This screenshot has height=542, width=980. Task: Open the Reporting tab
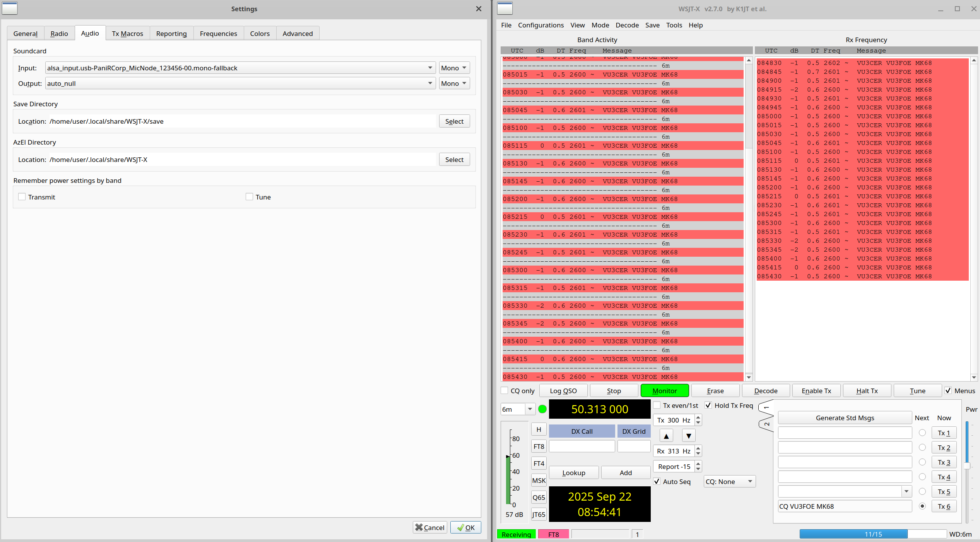(x=171, y=34)
